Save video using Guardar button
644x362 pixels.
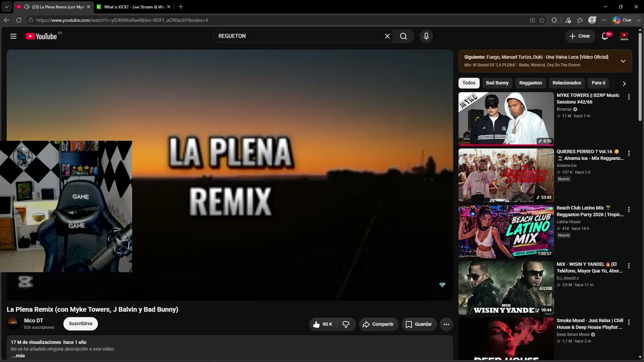point(419,324)
